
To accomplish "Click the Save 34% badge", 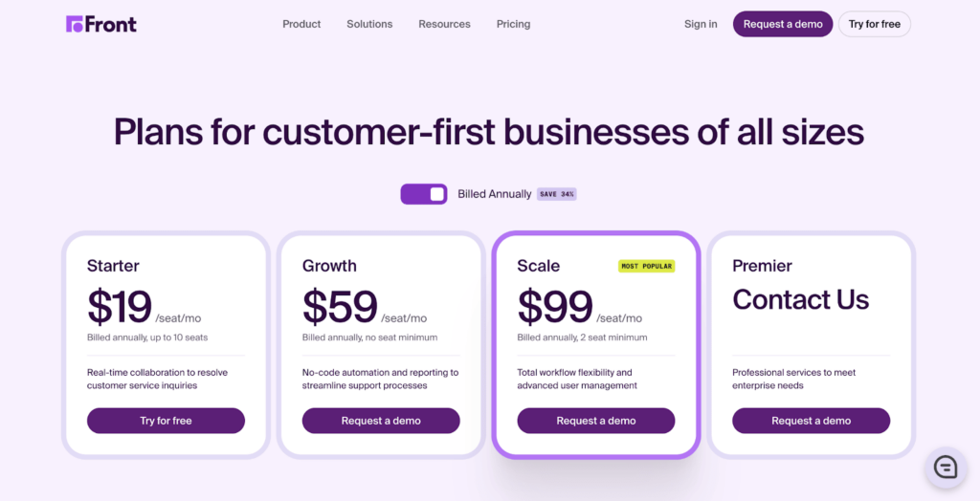I will [x=556, y=194].
